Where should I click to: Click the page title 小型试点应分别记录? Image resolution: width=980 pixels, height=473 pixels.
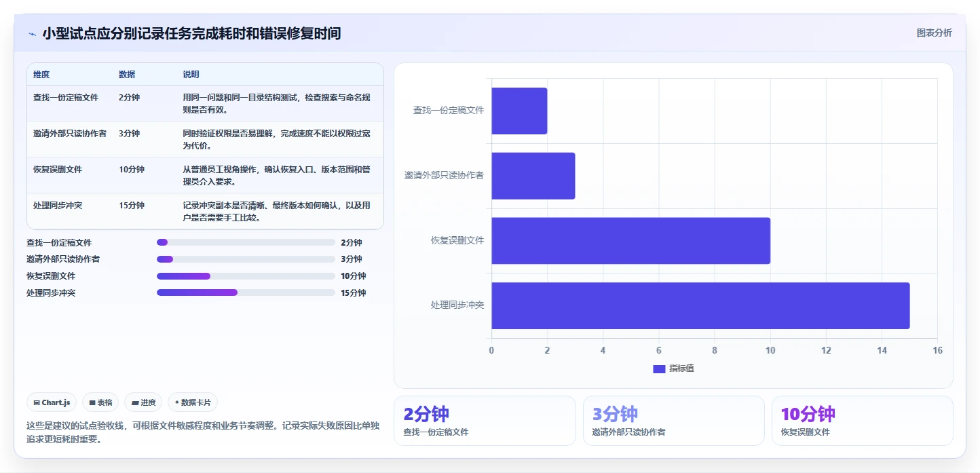pyautogui.click(x=191, y=33)
